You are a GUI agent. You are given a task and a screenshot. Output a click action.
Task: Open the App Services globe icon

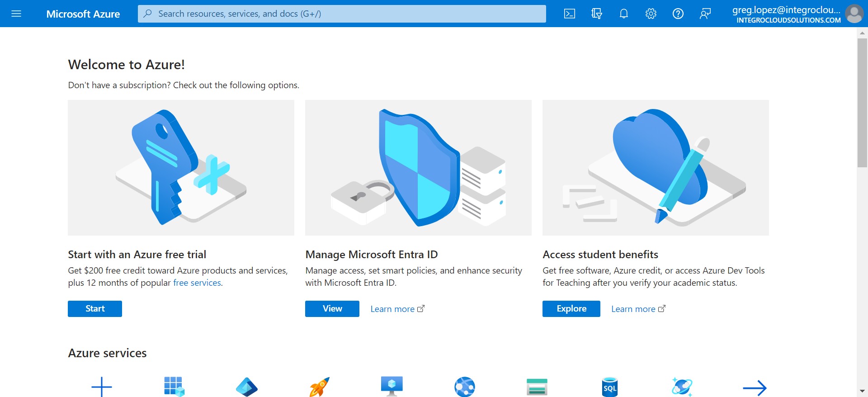tap(465, 387)
